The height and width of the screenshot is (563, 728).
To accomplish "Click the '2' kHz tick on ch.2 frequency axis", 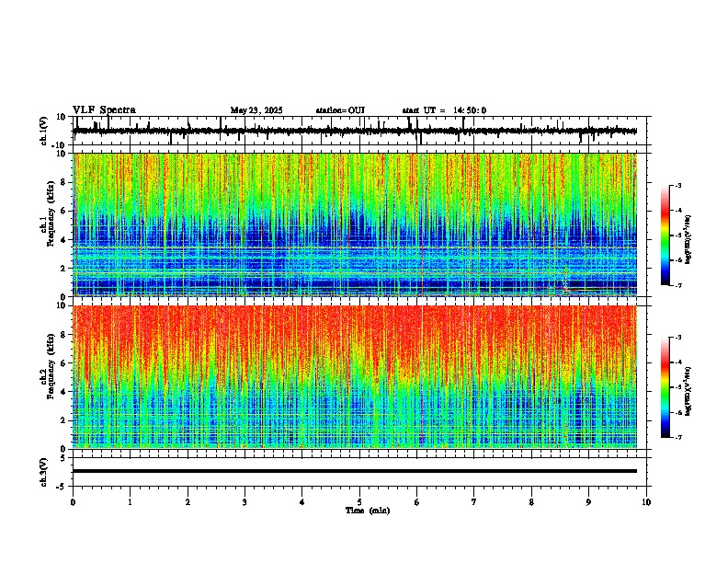I will (x=64, y=420).
